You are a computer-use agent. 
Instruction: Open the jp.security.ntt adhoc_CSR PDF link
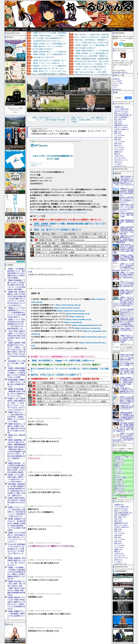[x=58, y=213]
